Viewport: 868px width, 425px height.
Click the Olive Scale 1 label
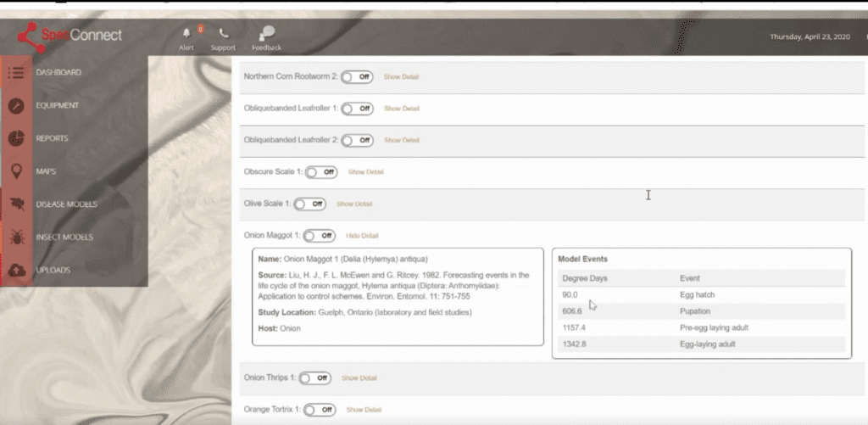click(267, 204)
